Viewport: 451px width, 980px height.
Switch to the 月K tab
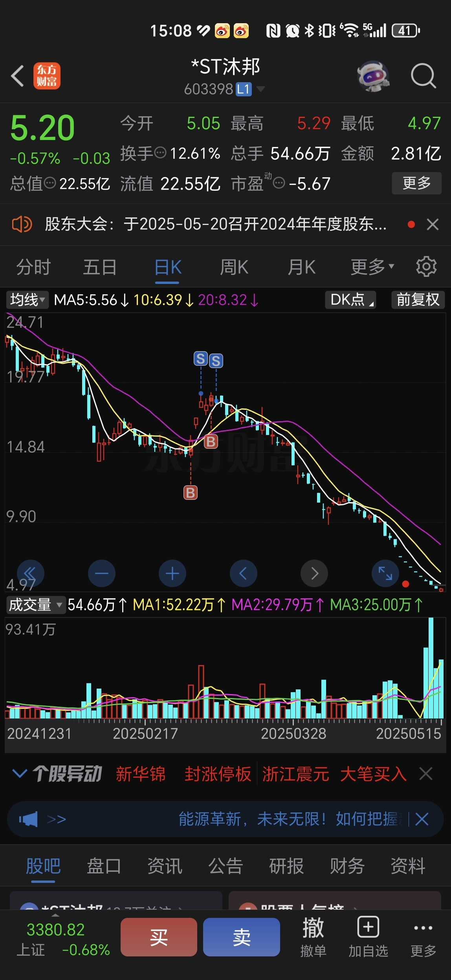301,267
